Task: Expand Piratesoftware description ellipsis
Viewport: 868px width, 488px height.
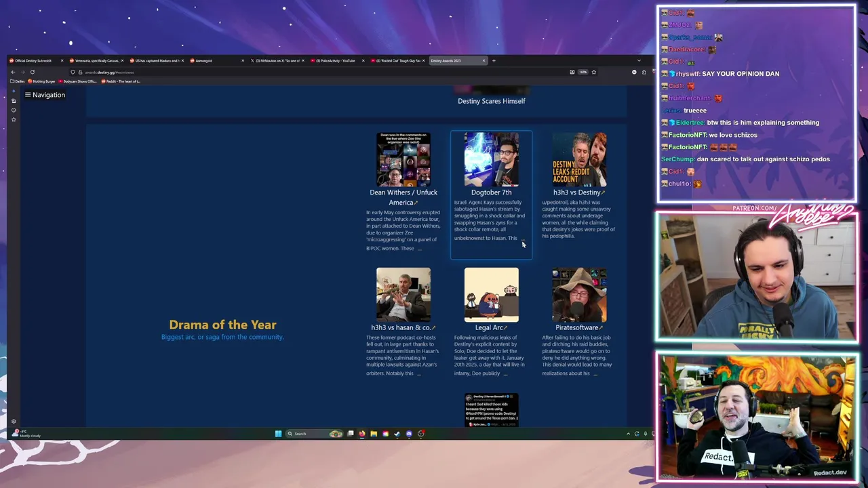Action: tap(595, 373)
